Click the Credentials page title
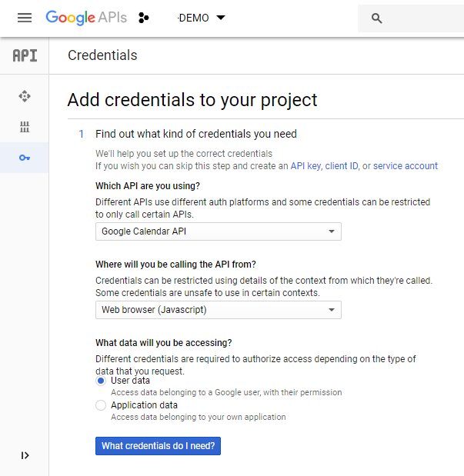Image resolution: width=464 pixels, height=476 pixels. pos(102,55)
